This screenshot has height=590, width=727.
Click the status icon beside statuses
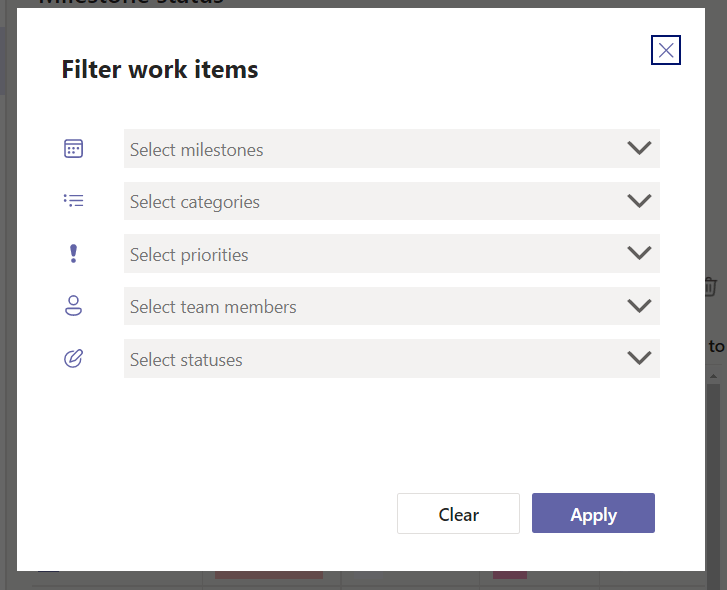pos(73,359)
